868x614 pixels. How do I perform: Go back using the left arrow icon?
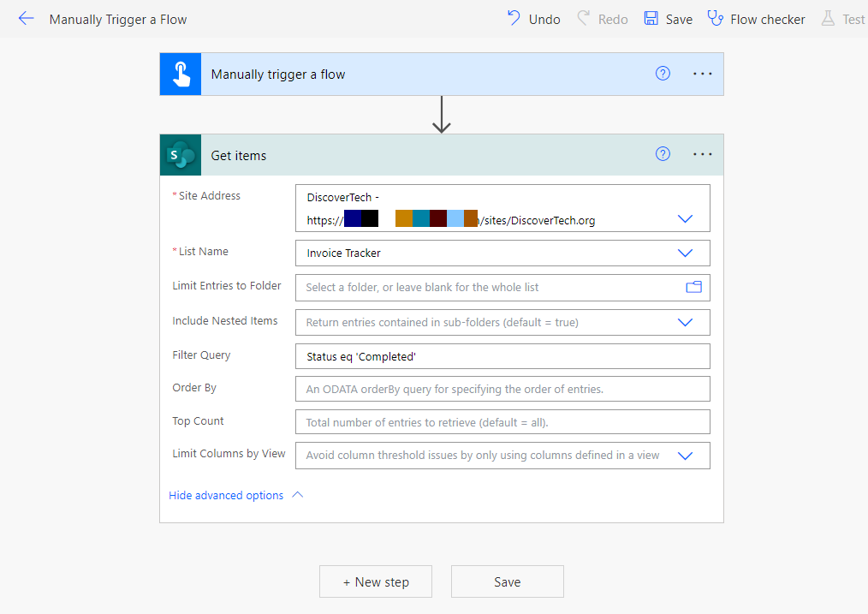point(26,19)
